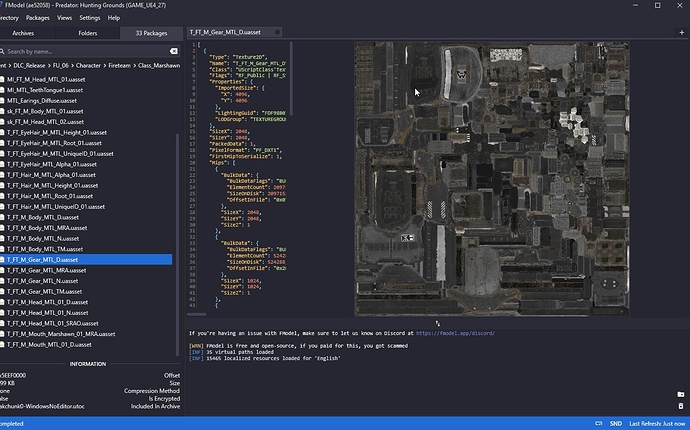Click the file icon beside MI_MTL_TeethTongue1.uasset
This screenshot has width=690, height=430.
[x=2, y=88]
